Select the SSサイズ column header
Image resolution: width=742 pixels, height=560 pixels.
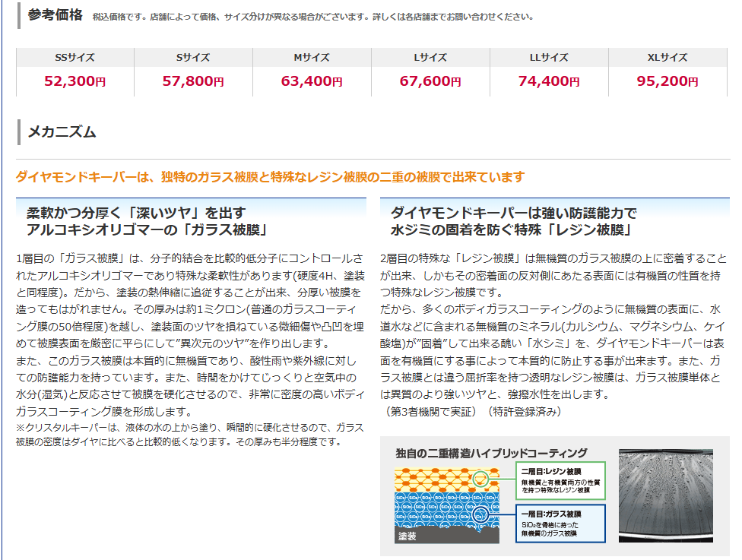coord(75,58)
